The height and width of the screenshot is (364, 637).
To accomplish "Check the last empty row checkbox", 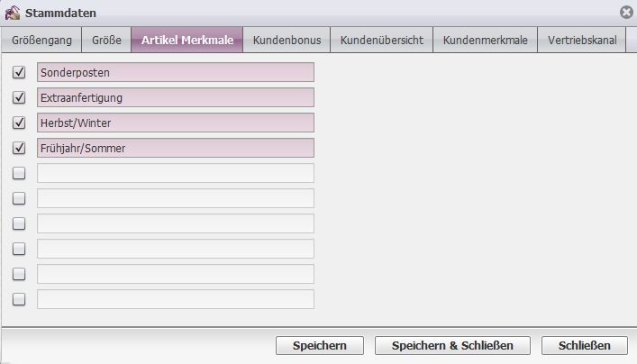I will [x=19, y=299].
